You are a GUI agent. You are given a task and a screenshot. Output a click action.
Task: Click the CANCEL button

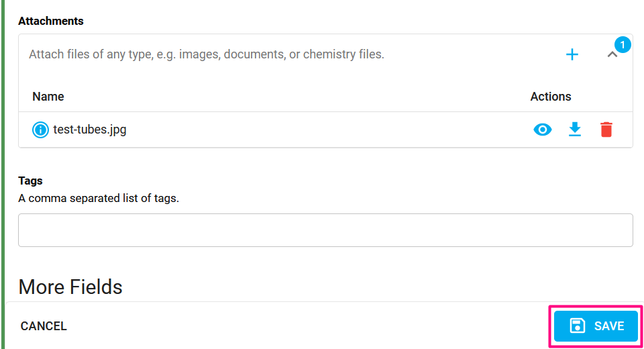coord(44,326)
